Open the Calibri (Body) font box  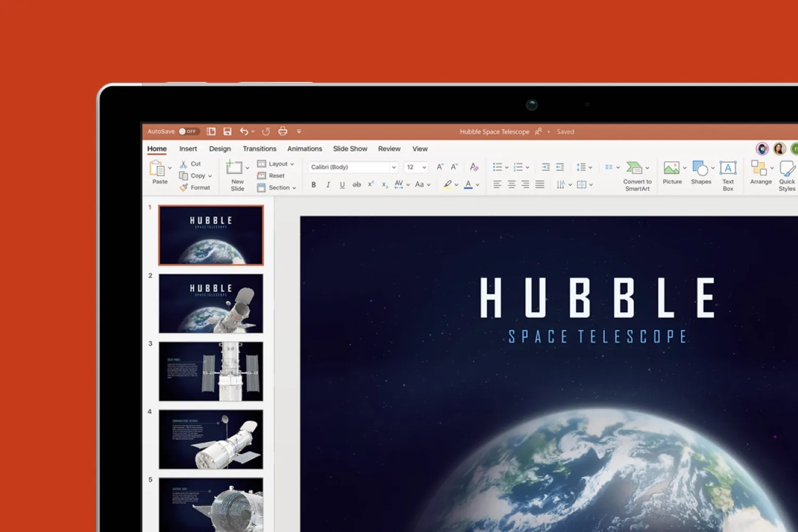click(353, 167)
